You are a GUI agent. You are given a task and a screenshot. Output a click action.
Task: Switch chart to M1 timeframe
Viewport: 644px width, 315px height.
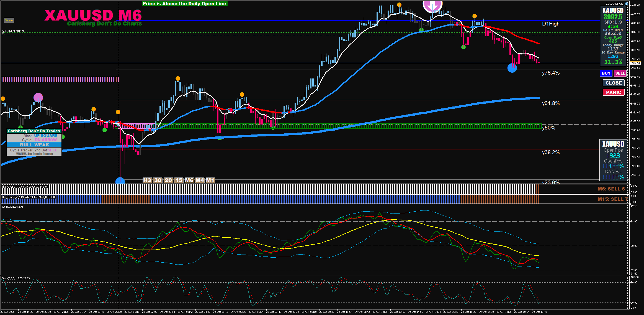pos(210,180)
